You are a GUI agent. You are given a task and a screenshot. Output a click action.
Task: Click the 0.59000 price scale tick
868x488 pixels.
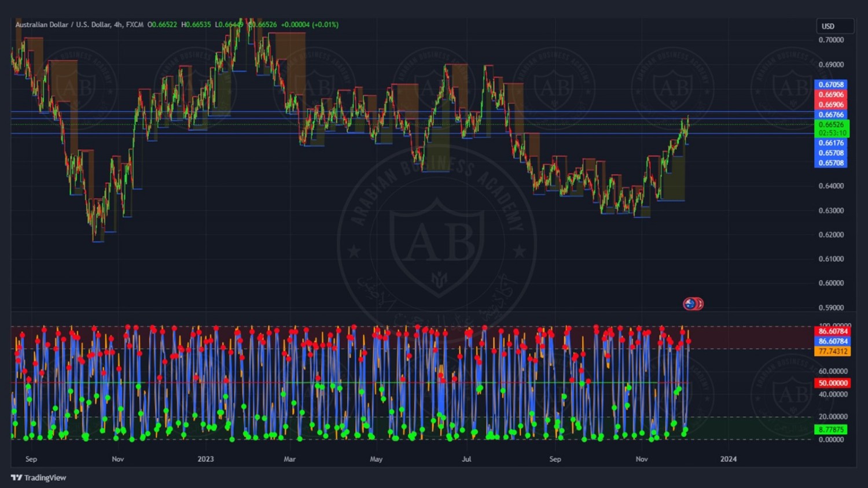pos(831,308)
